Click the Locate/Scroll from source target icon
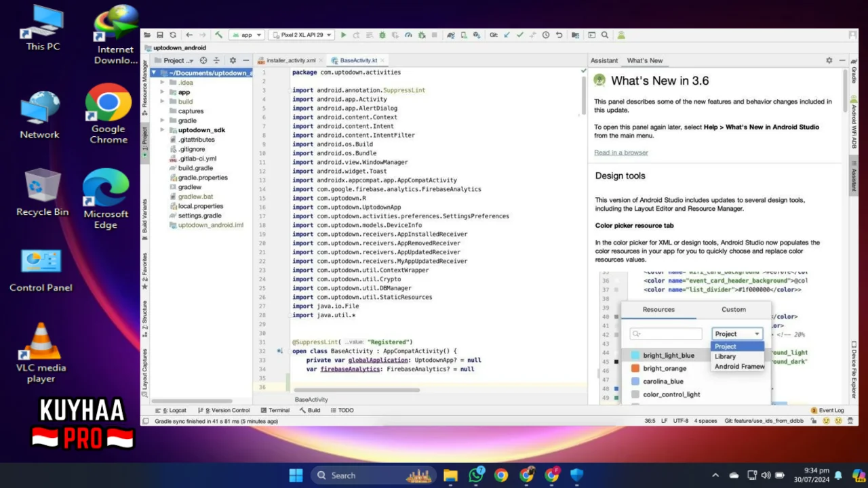Screen dimensions: 868x488 pyautogui.click(x=203, y=60)
